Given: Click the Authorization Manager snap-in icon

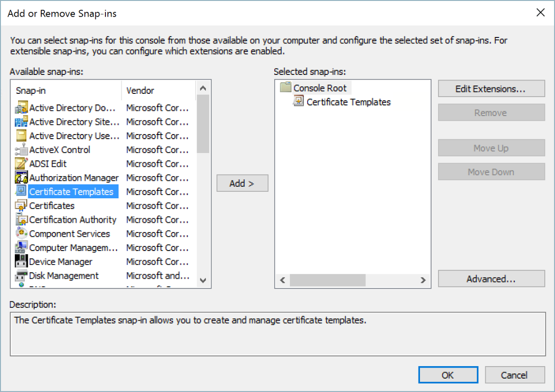Looking at the screenshot, I should 21,178.
